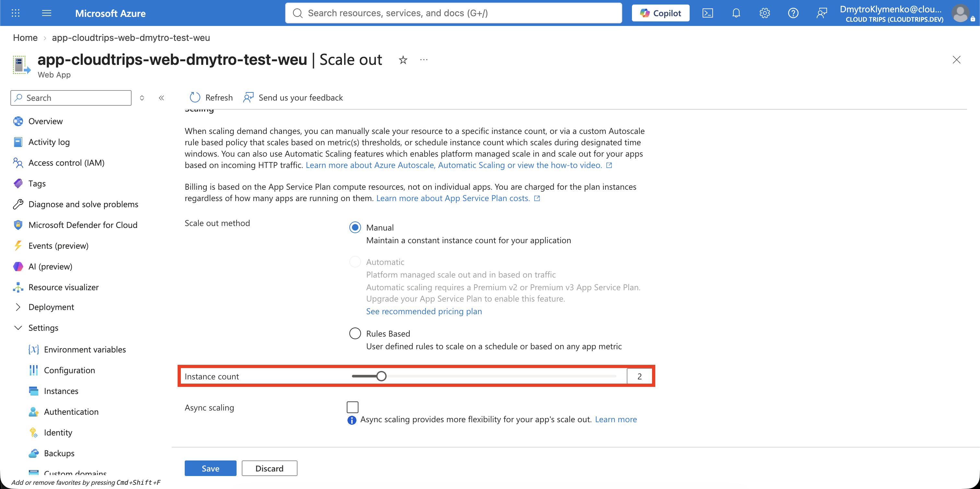Click the Instance count slider handle
Viewport: 980px width, 489px height.
point(381,376)
